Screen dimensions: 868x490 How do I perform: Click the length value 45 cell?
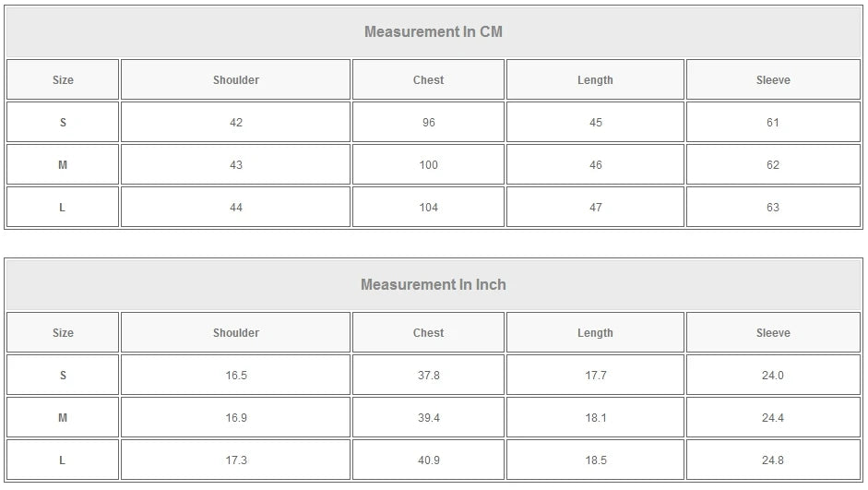coord(595,123)
